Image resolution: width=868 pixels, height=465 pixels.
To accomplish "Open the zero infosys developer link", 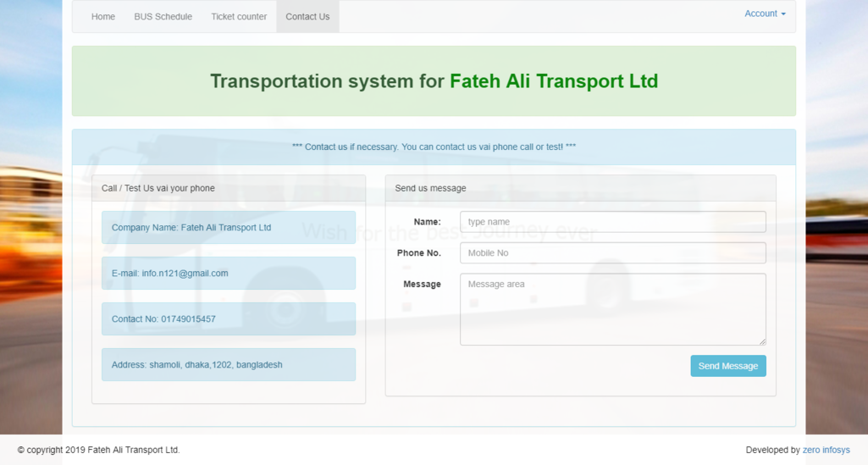I will [x=826, y=450].
